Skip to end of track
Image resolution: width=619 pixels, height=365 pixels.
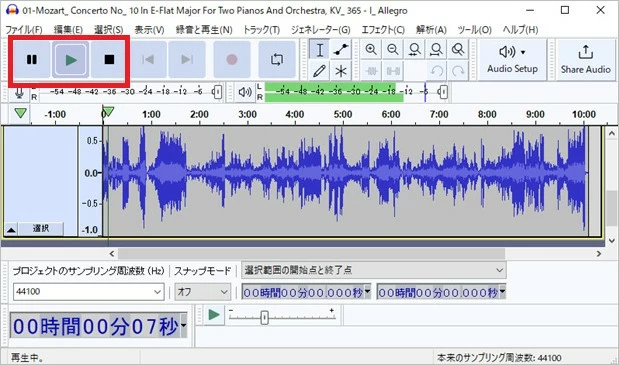(187, 60)
